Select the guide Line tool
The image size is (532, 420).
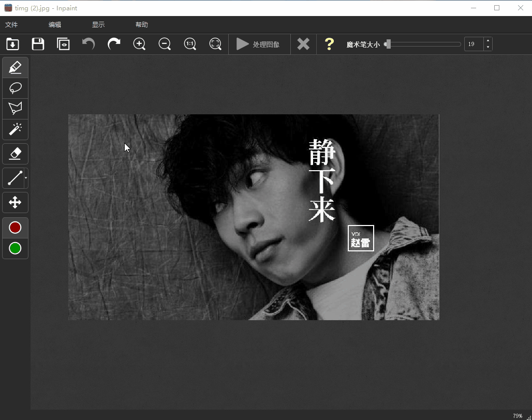pos(14,178)
